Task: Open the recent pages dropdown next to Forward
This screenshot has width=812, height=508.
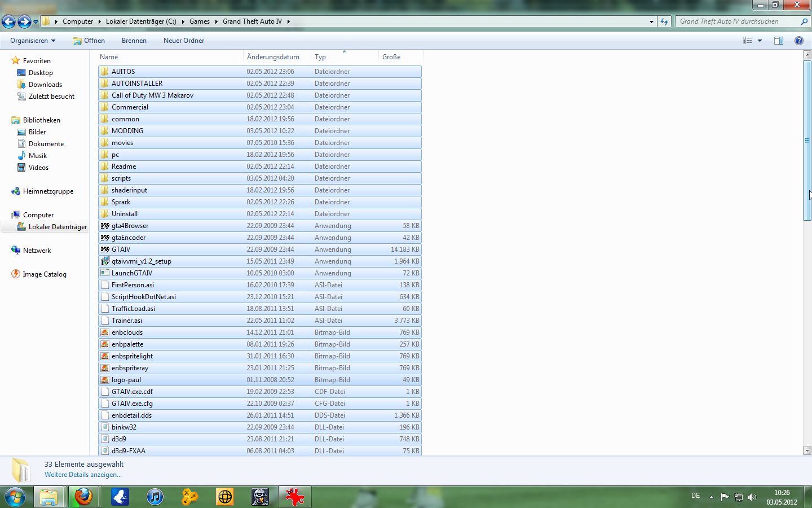Action: pyautogui.click(x=36, y=21)
